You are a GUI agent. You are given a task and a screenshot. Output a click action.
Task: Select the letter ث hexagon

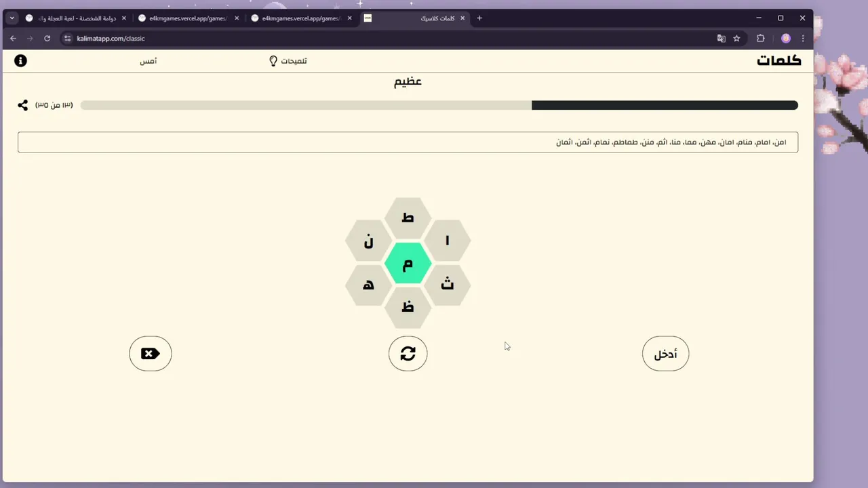coord(447,285)
